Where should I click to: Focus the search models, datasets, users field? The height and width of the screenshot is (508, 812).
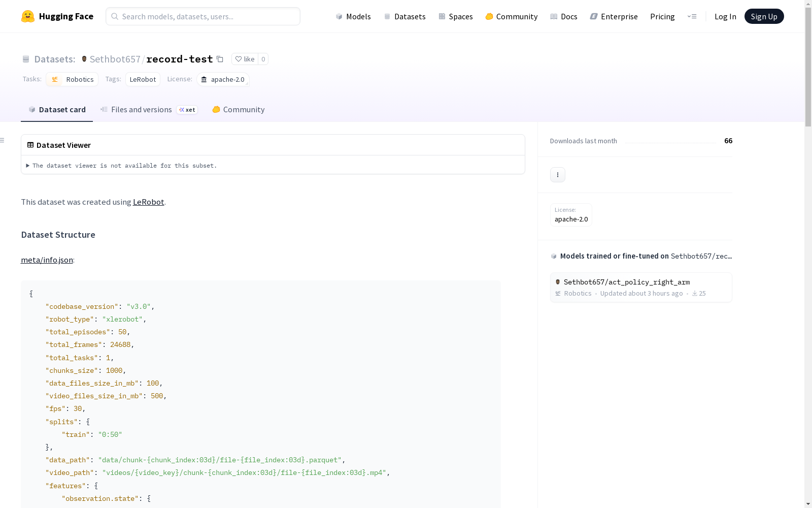pyautogui.click(x=203, y=16)
